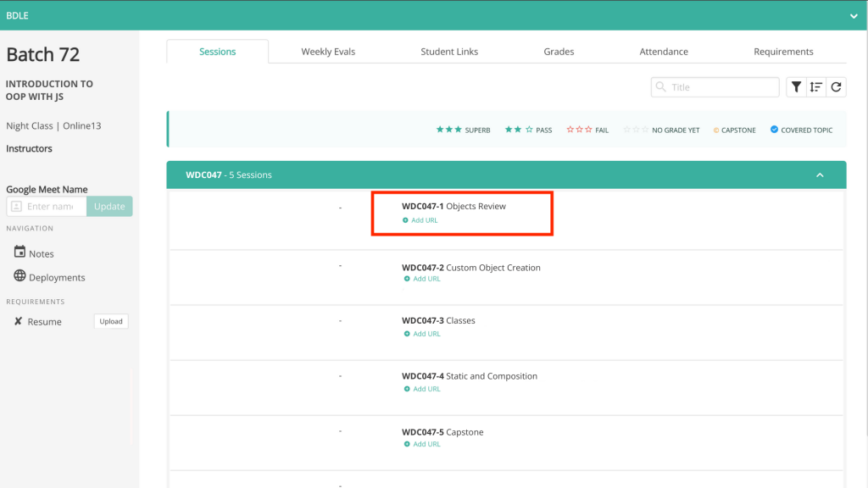868x488 pixels.
Task: Click the filter funnel icon
Action: point(796,87)
